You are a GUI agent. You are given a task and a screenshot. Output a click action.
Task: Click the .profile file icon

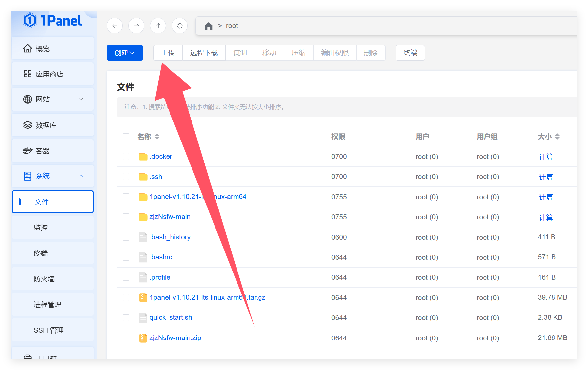click(143, 277)
